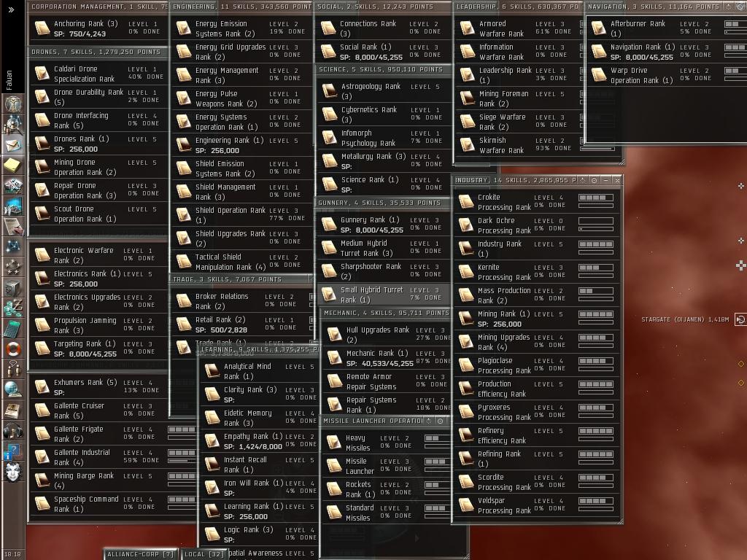The height and width of the screenshot is (560, 747).
Task: Select the Infomorph Psychology Rank row
Action: pyautogui.click(x=384, y=138)
